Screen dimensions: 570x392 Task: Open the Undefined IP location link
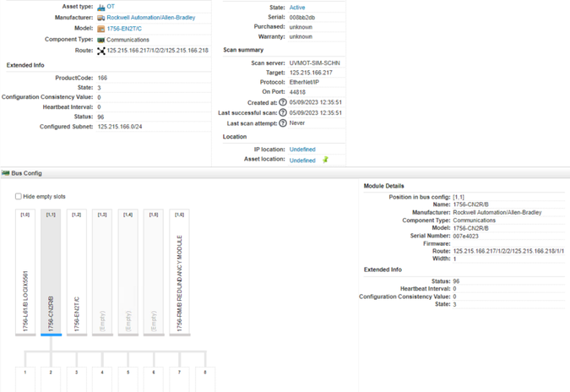click(x=302, y=150)
